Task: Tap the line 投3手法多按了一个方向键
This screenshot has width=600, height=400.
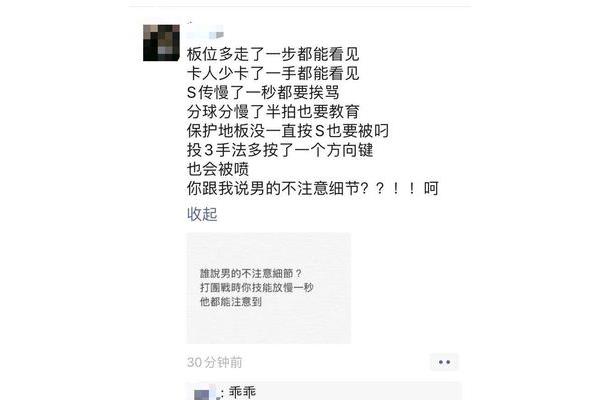Action: pyautogui.click(x=280, y=150)
